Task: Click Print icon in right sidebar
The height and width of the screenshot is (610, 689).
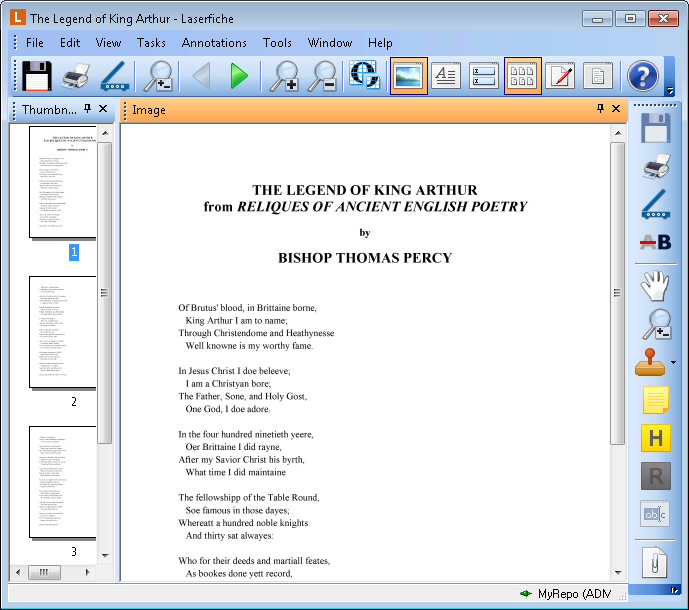Action: [655, 166]
